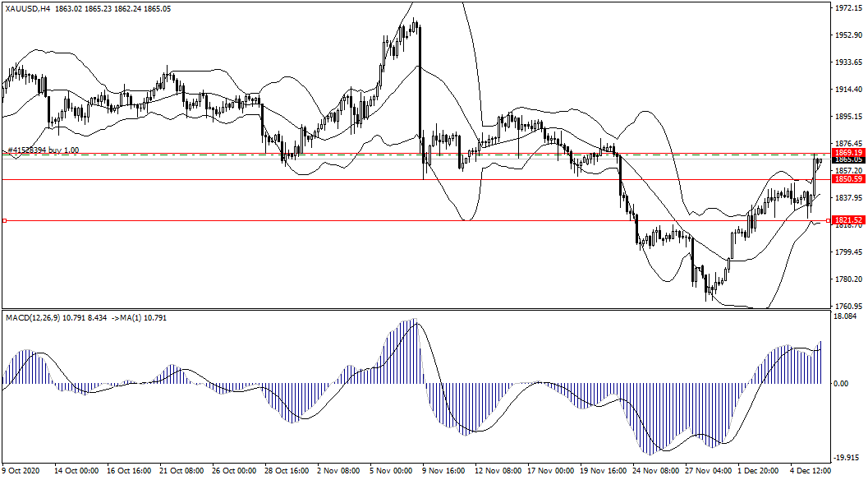Viewport: 868px width, 480px height.
Task: Click the 2 Nov 08:00 time label
Action: (338, 472)
